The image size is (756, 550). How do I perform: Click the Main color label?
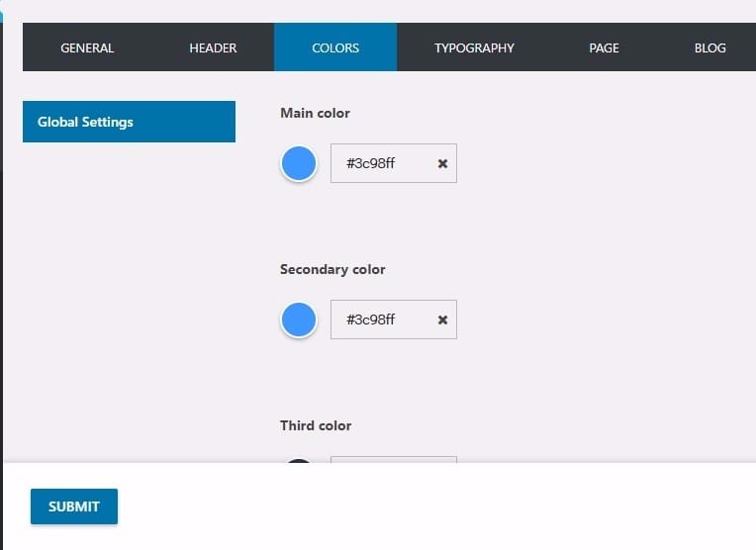[315, 113]
